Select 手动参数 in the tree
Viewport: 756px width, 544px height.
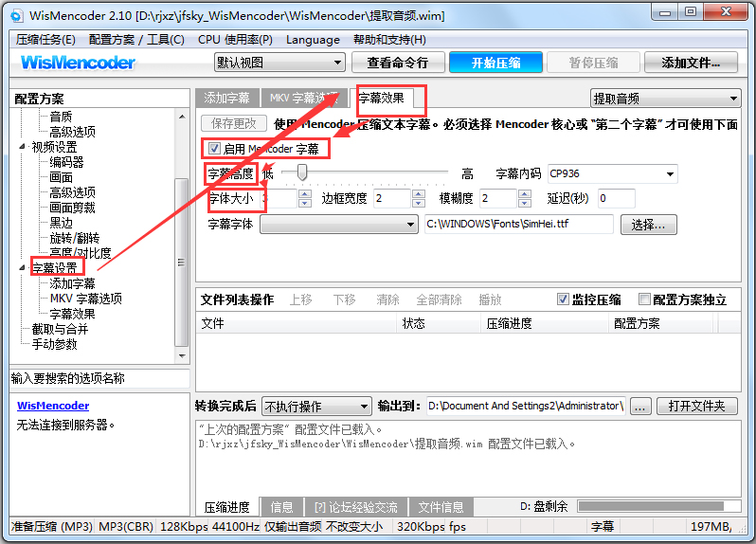coord(55,344)
